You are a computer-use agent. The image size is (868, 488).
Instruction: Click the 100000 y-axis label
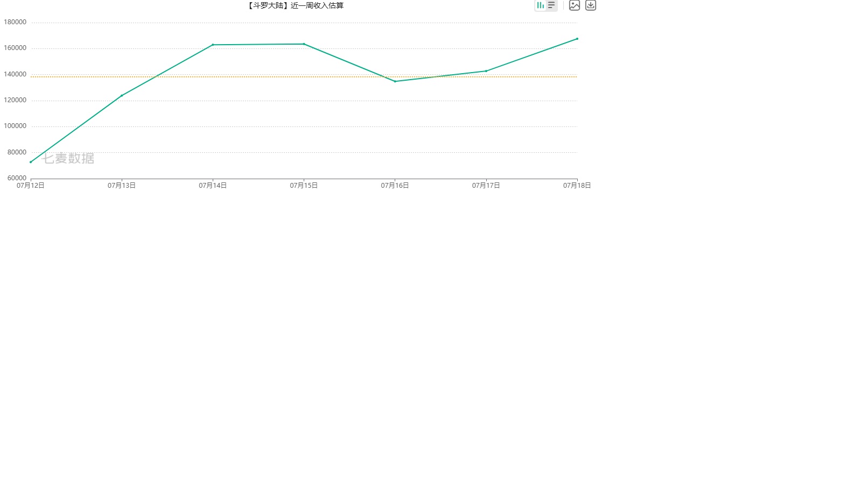click(15, 126)
